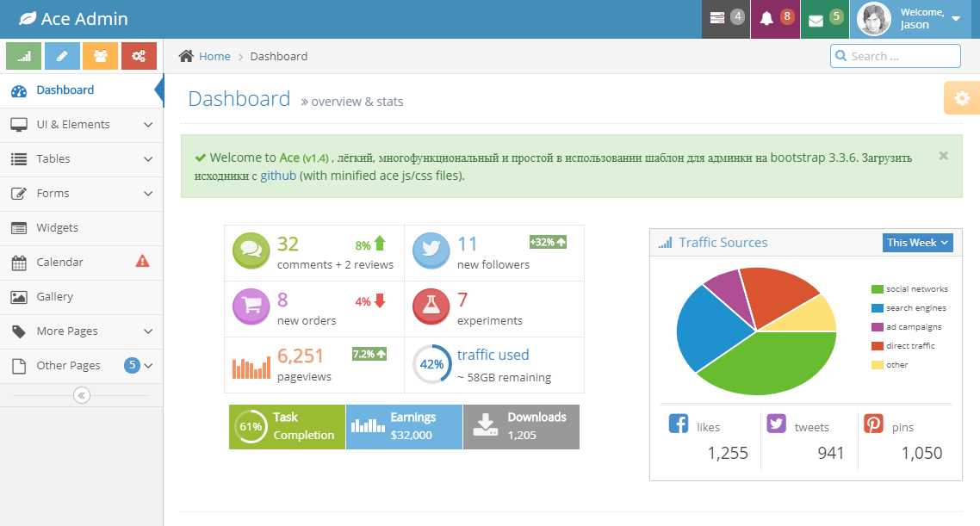Click the traffic used link text
The image size is (980, 526).
(493, 355)
